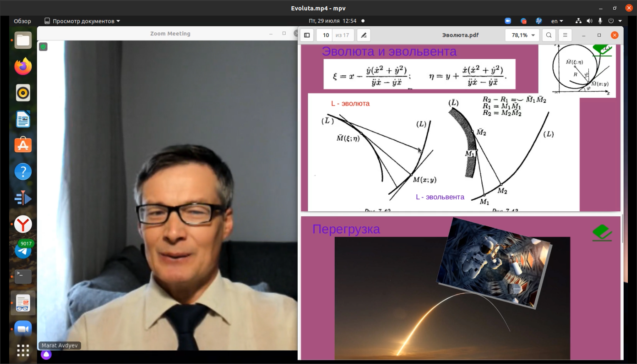Open Rhythmbox speaker icon in dock

(x=23, y=93)
